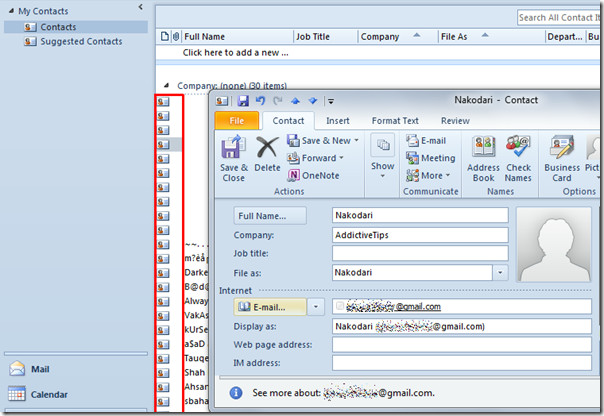Screen dimensions: 604x416
Task: Schedule a Meeting with the contact
Action: [x=431, y=158]
